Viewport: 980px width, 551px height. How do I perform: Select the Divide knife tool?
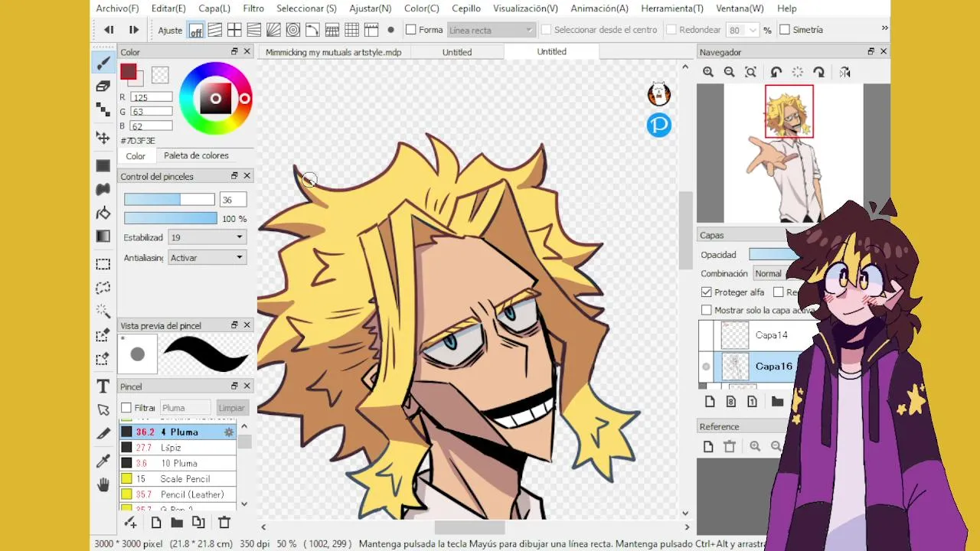103,434
